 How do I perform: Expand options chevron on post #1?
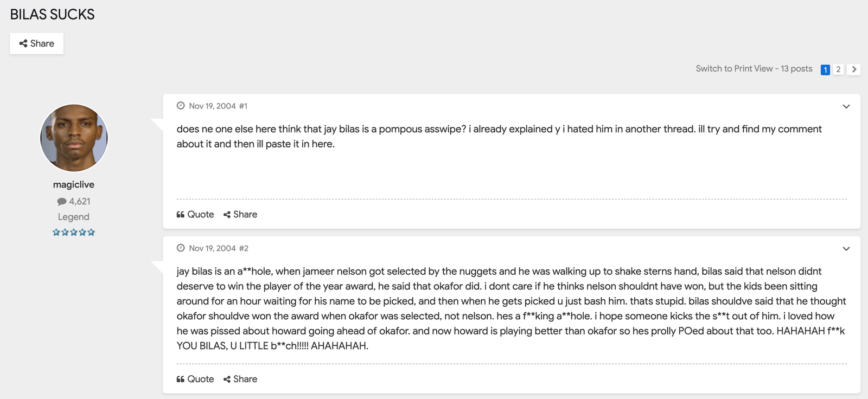pos(846,106)
